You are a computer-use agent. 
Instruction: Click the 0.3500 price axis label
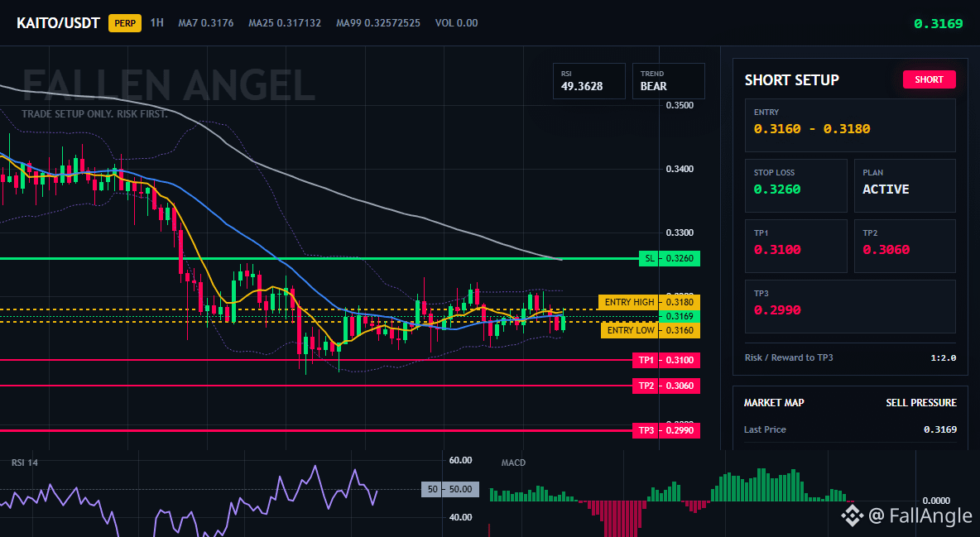point(680,105)
